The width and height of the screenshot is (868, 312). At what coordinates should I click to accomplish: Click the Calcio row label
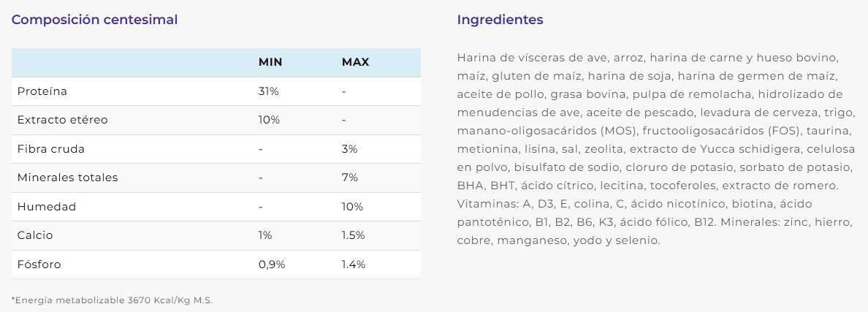click(35, 235)
